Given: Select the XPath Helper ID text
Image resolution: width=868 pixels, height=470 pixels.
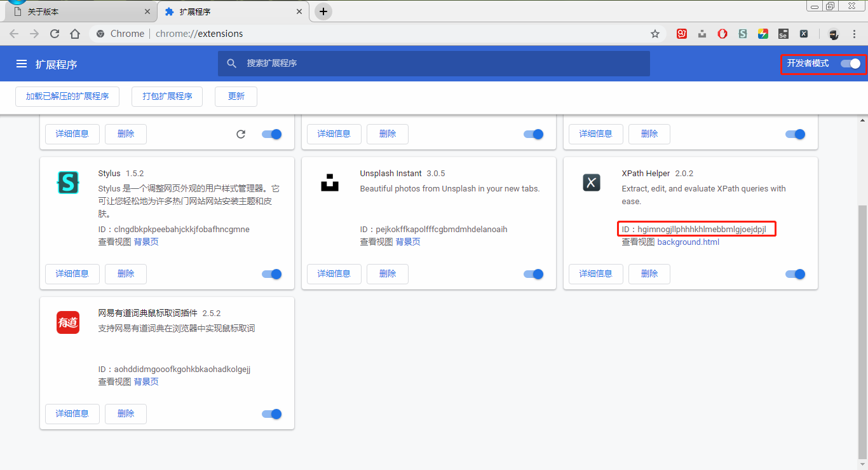Looking at the screenshot, I should click(x=694, y=229).
